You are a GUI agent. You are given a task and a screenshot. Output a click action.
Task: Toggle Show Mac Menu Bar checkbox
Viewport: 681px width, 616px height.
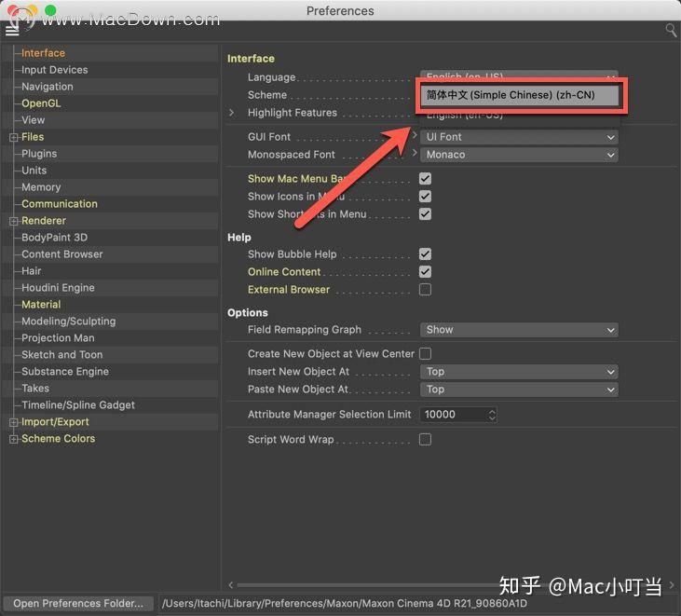[425, 179]
